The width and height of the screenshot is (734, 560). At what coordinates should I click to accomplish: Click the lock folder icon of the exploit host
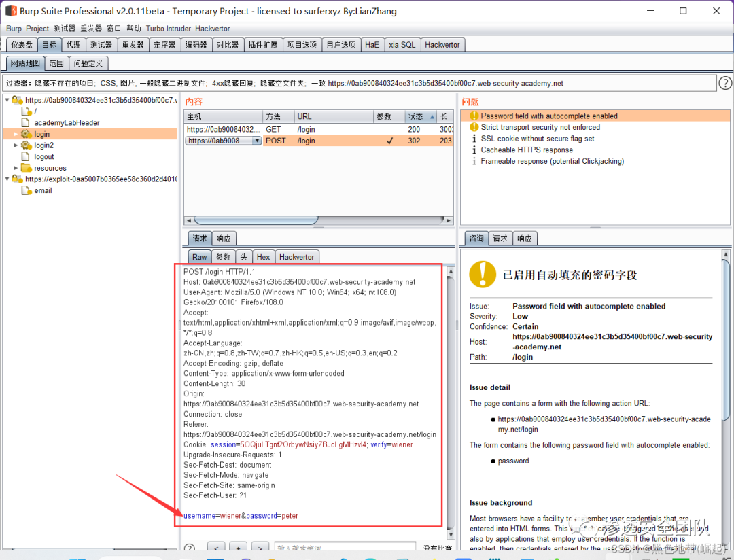17,179
